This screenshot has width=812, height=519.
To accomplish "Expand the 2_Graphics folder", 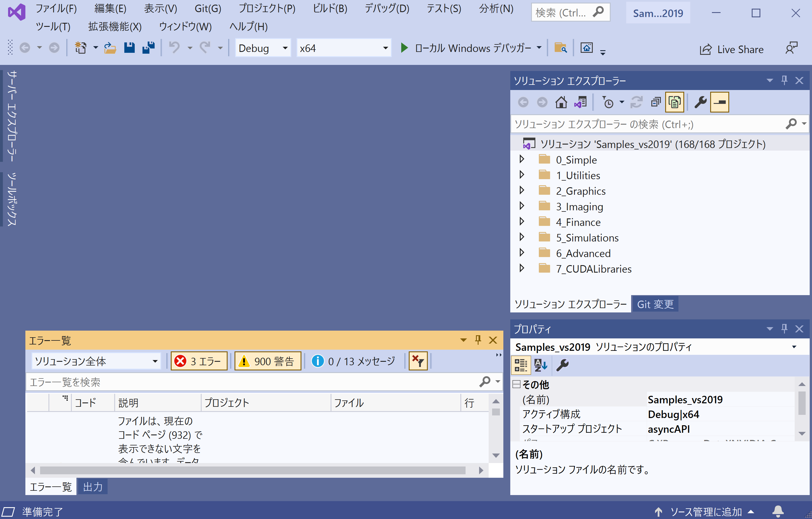I will pos(522,190).
